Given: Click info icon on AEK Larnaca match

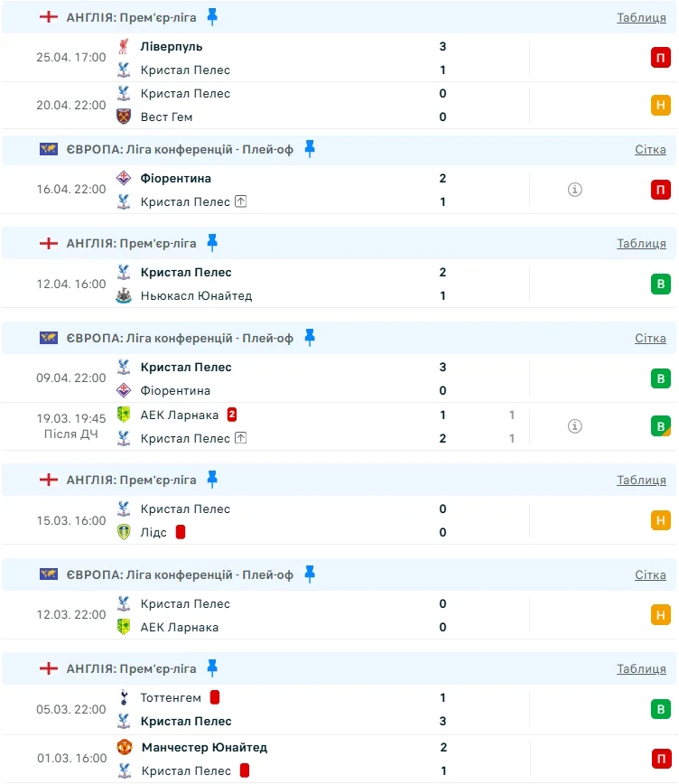Looking at the screenshot, I should (x=575, y=426).
